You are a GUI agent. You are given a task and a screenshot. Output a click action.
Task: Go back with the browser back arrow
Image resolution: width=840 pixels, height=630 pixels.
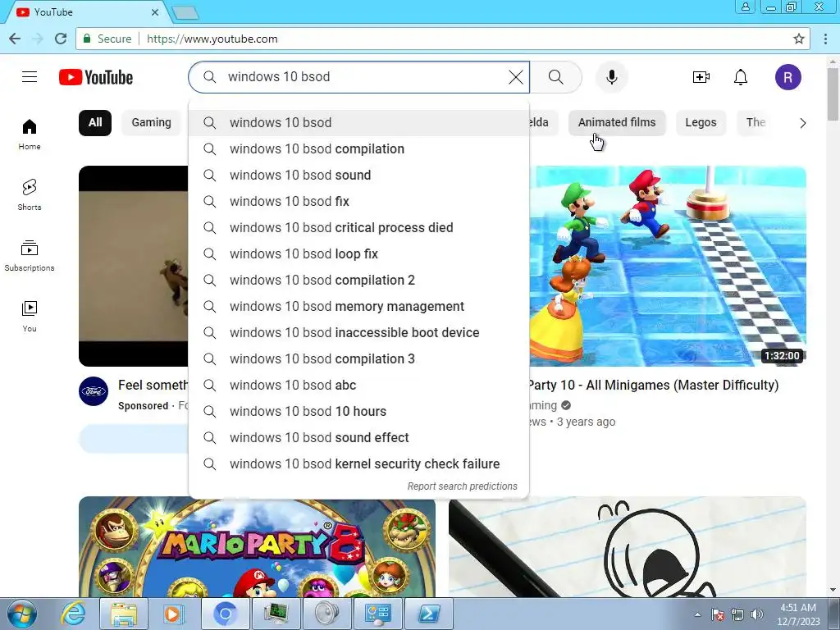15,39
